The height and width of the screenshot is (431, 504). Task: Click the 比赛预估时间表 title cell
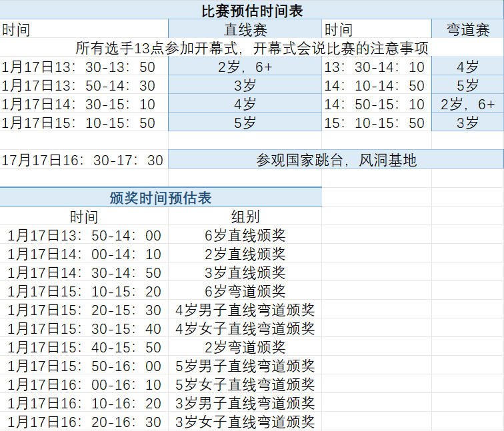[252, 10]
